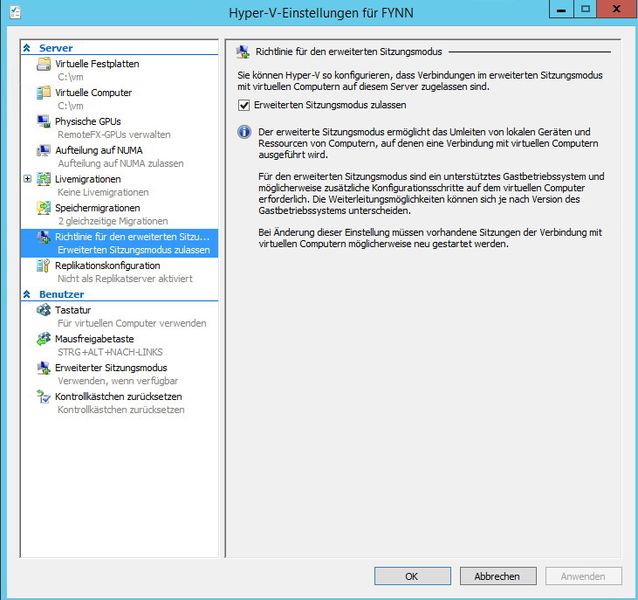Click 'STRG+ALT+NACH-LINKS' subtitle
The image size is (638, 600).
[110, 352]
